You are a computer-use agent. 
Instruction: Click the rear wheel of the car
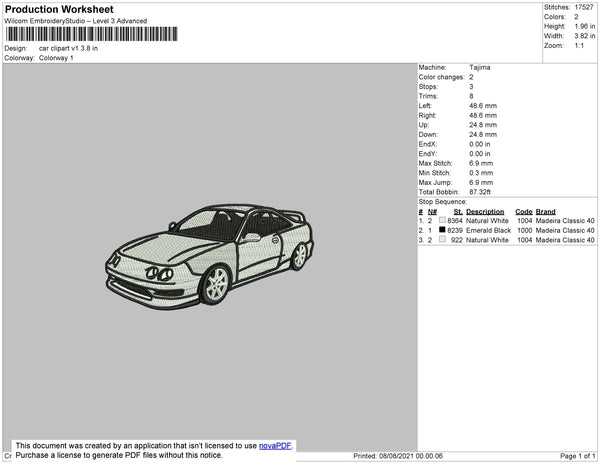coord(298,256)
